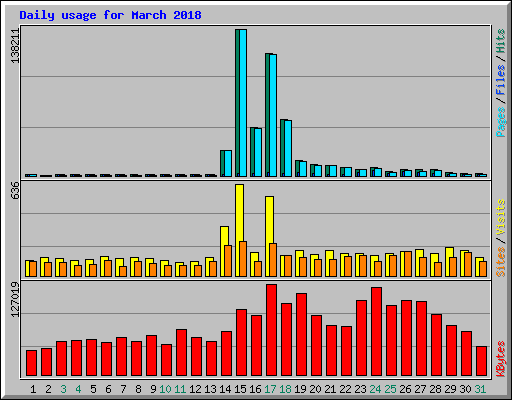Viewport: 512px width, 400px height.
Task: Select the cyan hits bar for day 18
Action: 288,148
